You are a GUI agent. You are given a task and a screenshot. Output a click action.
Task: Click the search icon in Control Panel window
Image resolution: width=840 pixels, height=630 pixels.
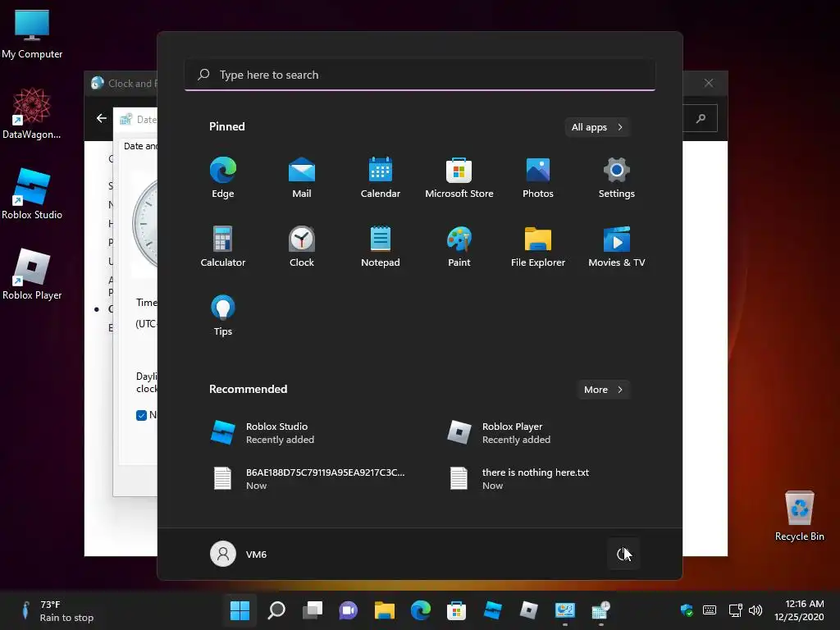click(701, 118)
